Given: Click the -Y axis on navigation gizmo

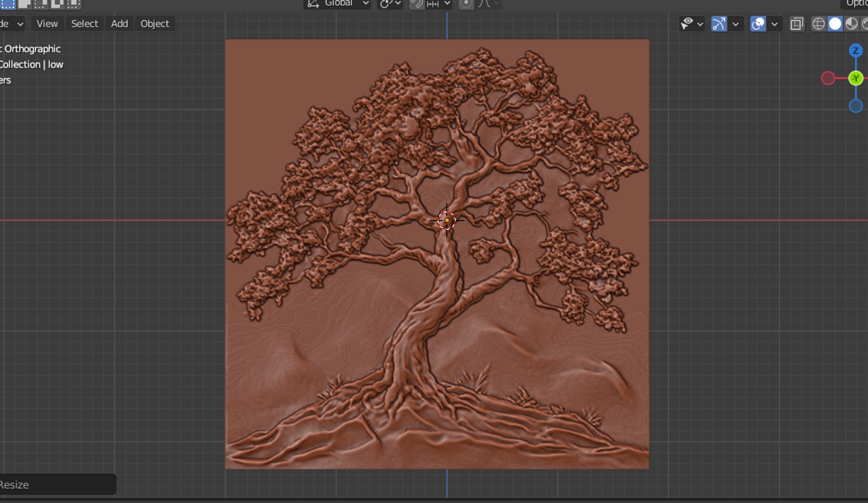Looking at the screenshot, I should [855, 78].
